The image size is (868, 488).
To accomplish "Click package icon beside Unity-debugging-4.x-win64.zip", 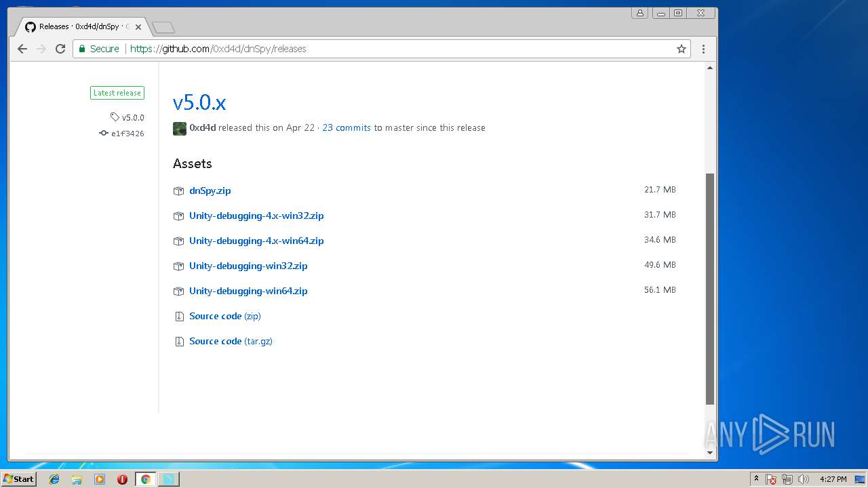I will pos(178,241).
